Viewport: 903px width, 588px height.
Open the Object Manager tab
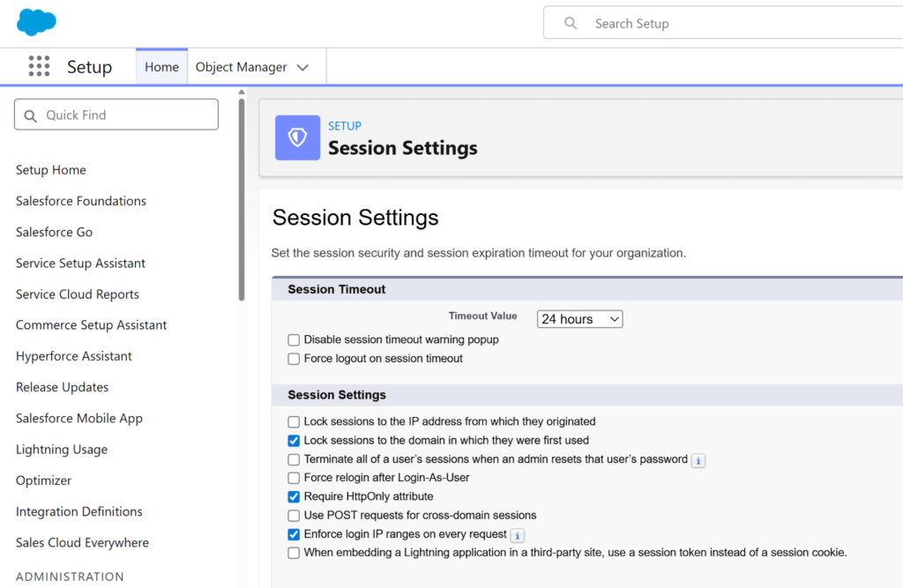point(241,67)
